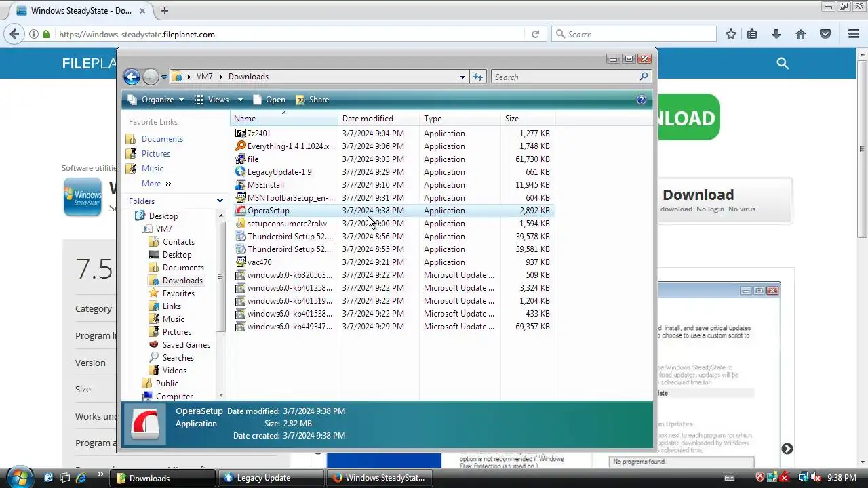Viewport: 868px width, 488px height.
Task: Click the folder tree scrollbar down arrow
Action: (x=221, y=395)
